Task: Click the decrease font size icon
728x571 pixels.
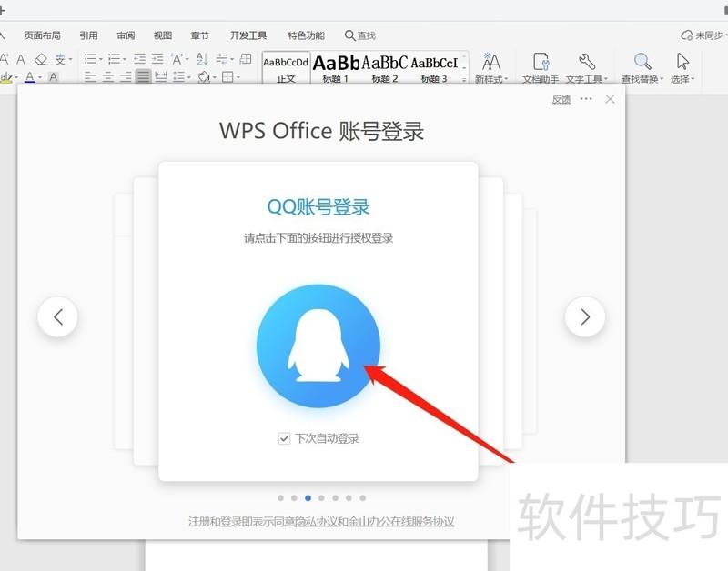Action: (x=21, y=59)
